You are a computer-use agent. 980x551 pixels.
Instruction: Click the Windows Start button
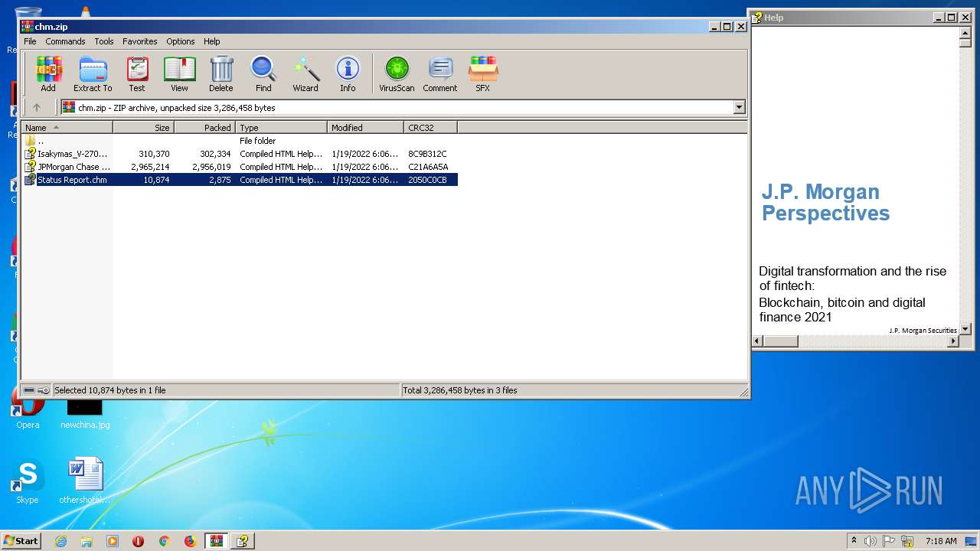[x=21, y=540]
